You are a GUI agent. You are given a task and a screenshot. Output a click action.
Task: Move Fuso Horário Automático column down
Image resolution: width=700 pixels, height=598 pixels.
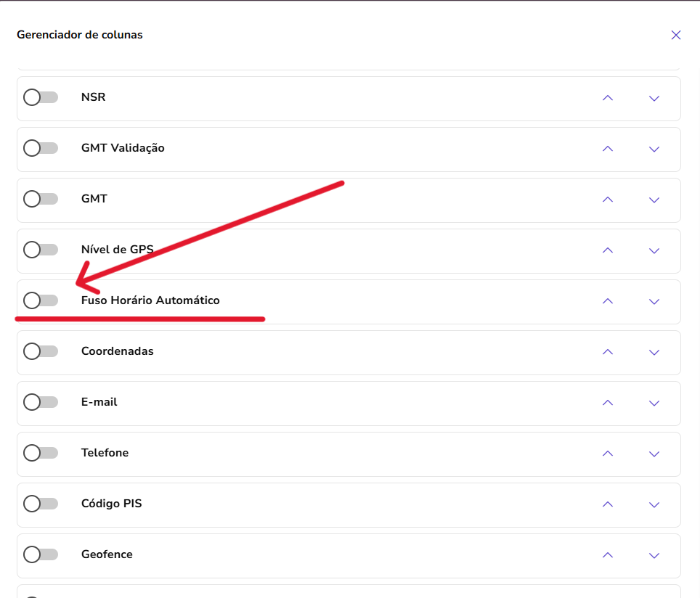[654, 301]
